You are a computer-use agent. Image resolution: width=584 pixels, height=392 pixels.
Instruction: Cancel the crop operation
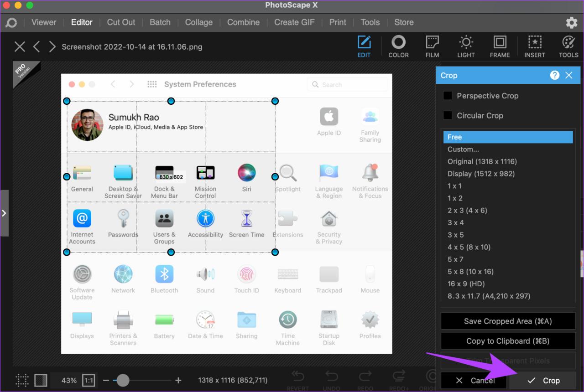[x=475, y=381]
